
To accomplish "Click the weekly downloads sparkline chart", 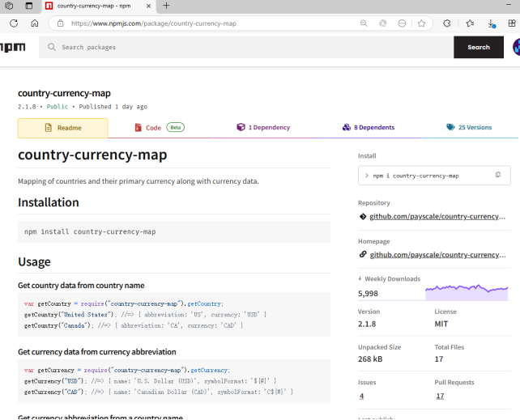I will coord(467,292).
